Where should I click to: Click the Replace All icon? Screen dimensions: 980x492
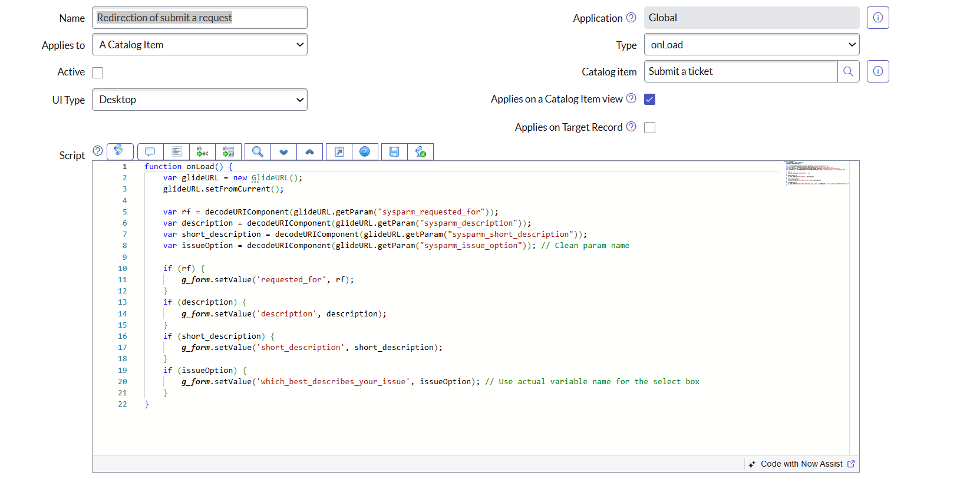(228, 152)
